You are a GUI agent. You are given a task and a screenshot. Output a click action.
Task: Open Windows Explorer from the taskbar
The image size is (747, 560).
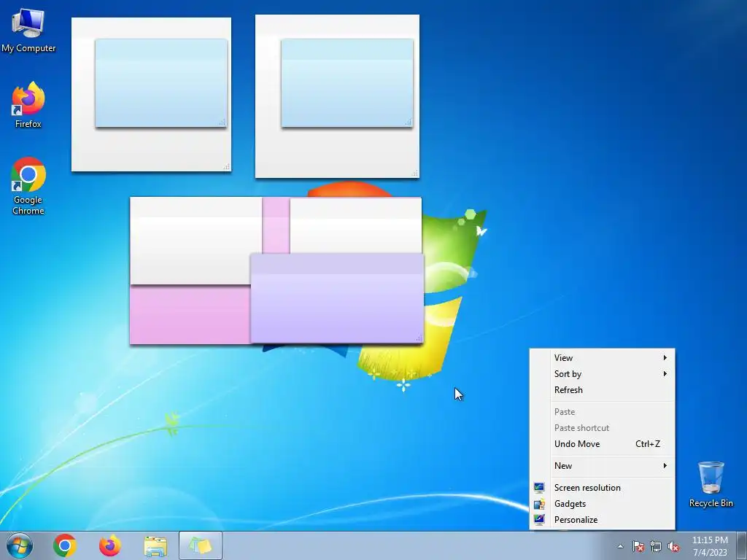pos(155,545)
